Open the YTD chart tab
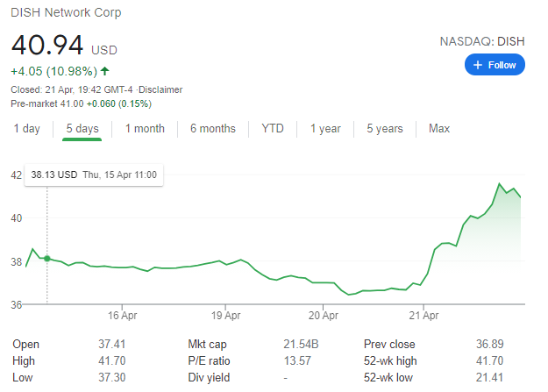 point(273,129)
